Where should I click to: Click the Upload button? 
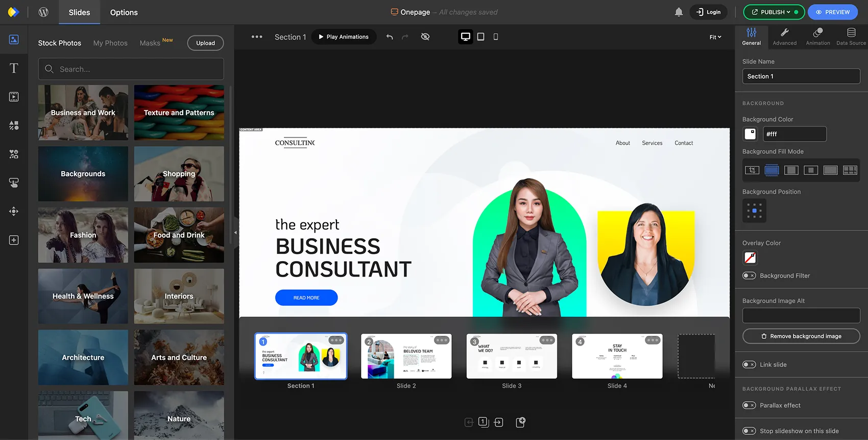tap(205, 43)
